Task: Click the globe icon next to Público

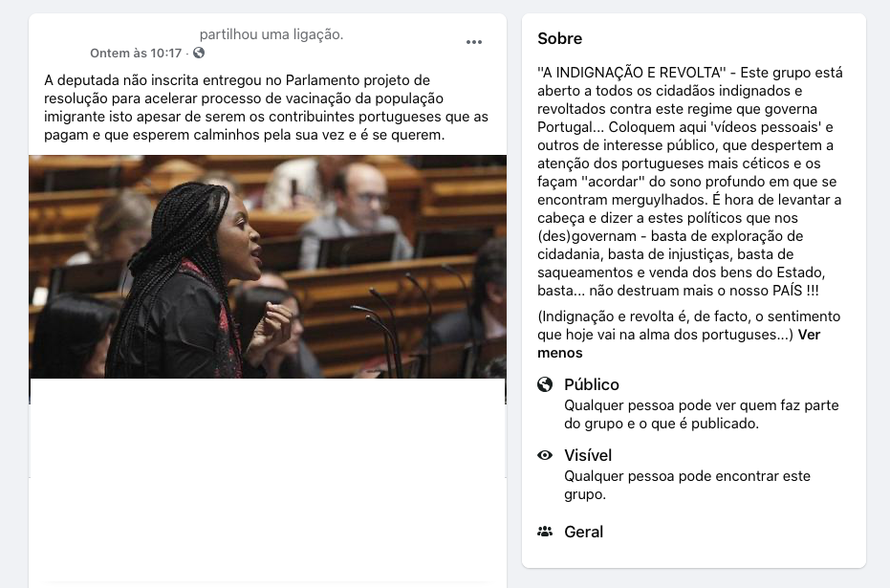Action: 545,384
